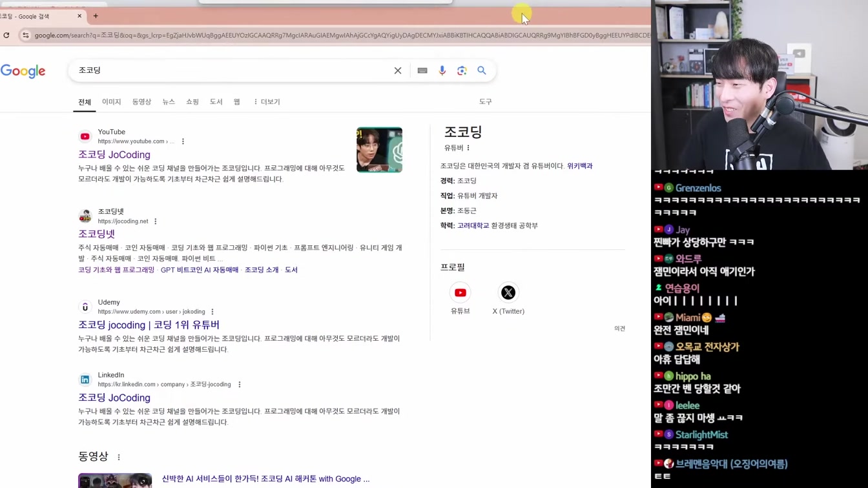Switch to the 쇼핑 tab
The height and width of the screenshot is (488, 868).
[192, 102]
